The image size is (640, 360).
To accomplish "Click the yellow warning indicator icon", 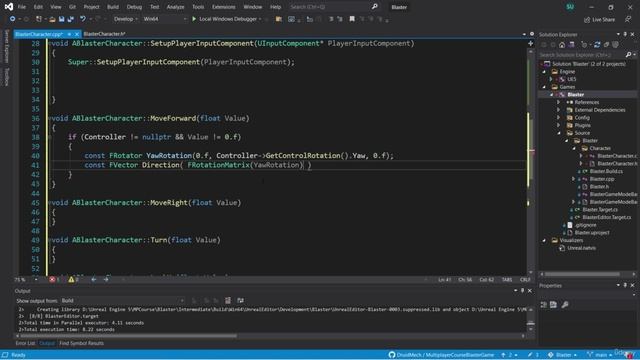I will pyautogui.click(x=71, y=280).
